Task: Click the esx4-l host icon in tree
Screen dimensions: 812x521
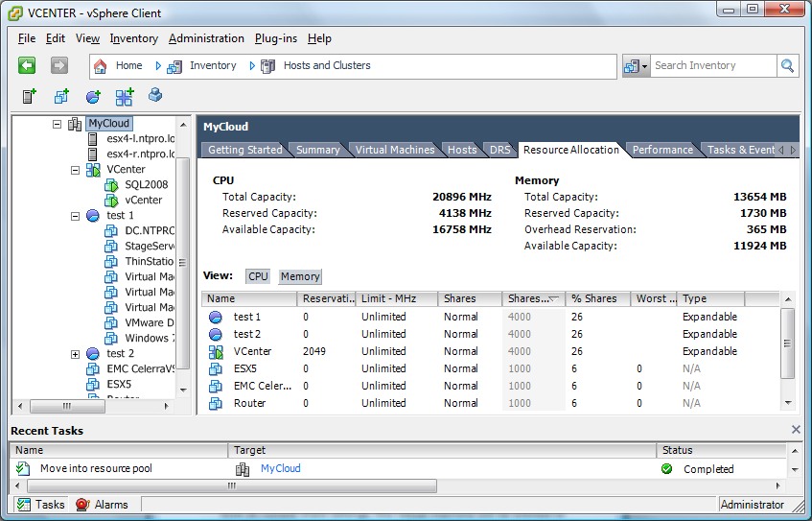Action: tap(93, 138)
